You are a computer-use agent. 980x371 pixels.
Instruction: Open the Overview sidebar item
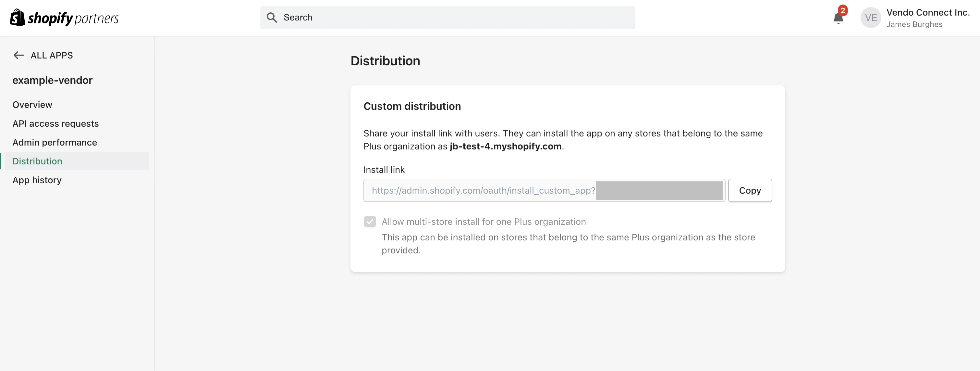click(32, 105)
